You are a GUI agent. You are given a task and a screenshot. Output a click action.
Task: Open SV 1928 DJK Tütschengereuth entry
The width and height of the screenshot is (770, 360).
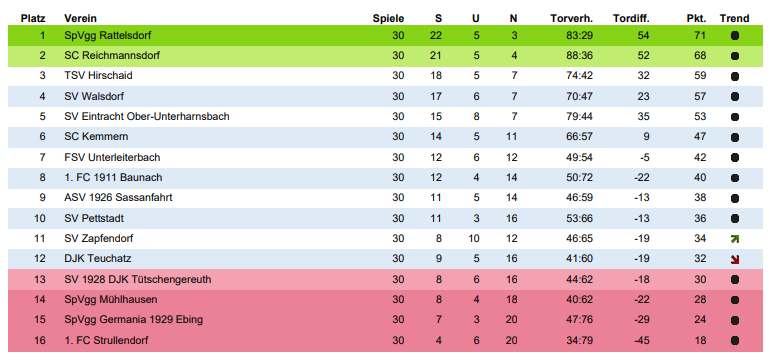click(138, 279)
